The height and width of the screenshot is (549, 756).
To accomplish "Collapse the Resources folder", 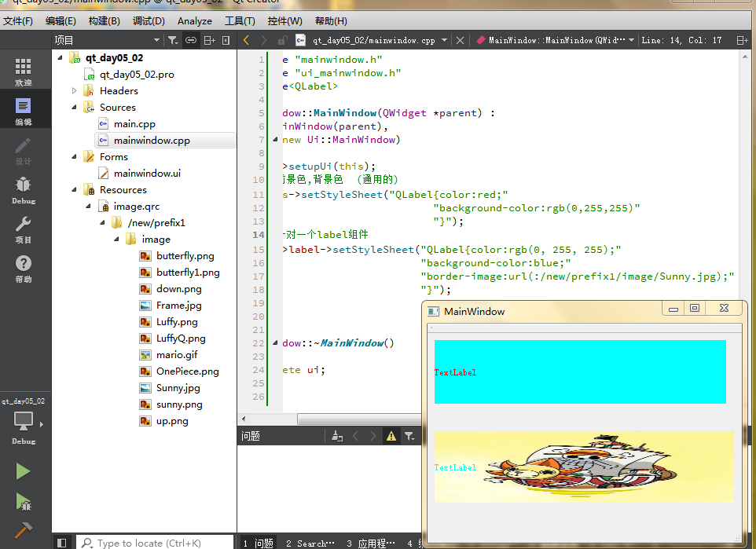I will [x=74, y=190].
